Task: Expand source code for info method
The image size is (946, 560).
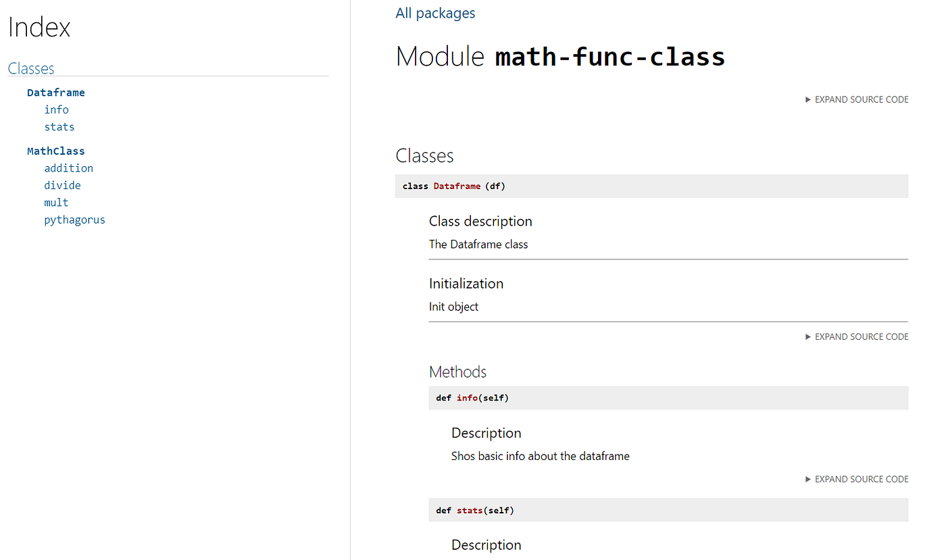Action: (x=857, y=479)
